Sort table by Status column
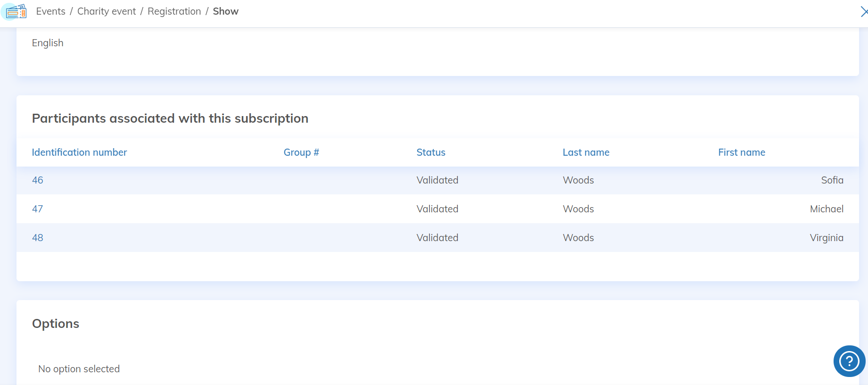Screen dimensions: 868x385 430,152
